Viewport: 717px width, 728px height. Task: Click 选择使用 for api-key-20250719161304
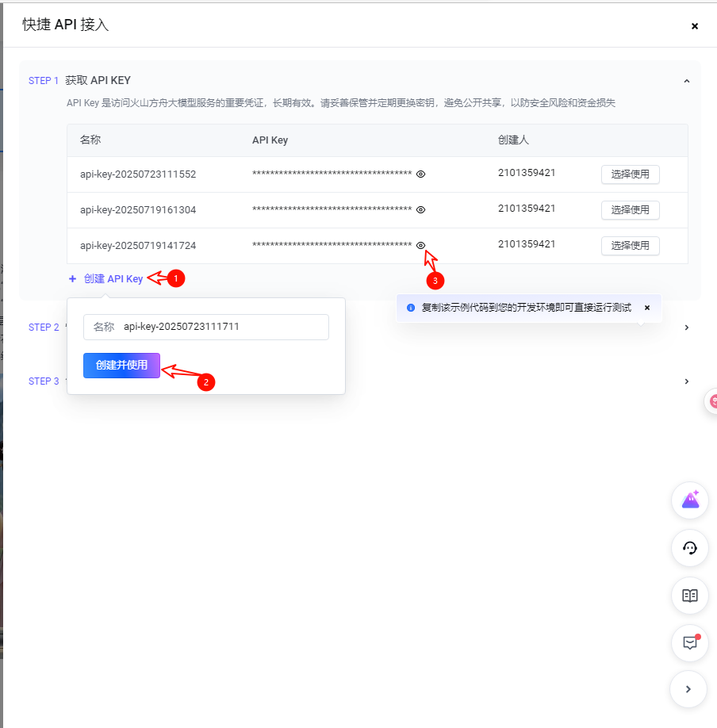coord(630,210)
